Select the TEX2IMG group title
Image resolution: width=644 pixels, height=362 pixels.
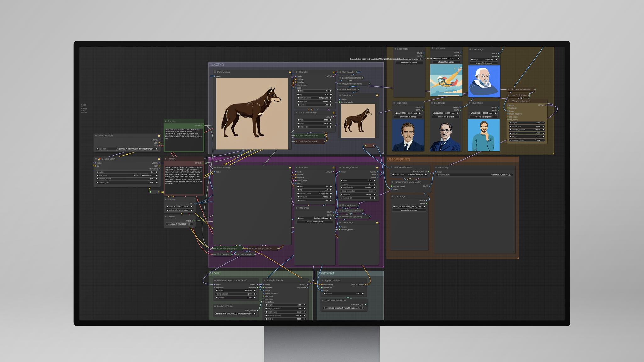tap(217, 65)
